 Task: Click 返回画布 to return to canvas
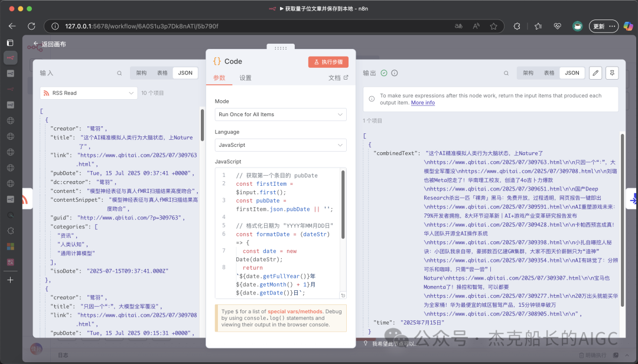(50, 44)
